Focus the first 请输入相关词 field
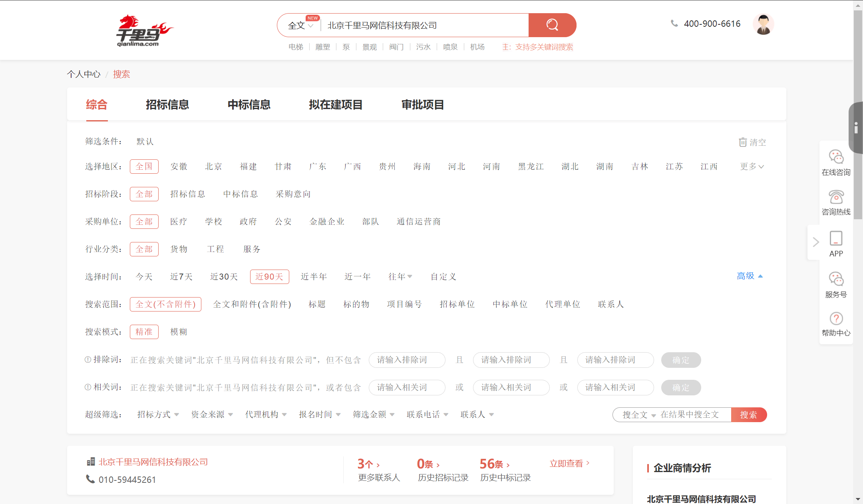Viewport: 863px width, 504px height. (x=407, y=387)
